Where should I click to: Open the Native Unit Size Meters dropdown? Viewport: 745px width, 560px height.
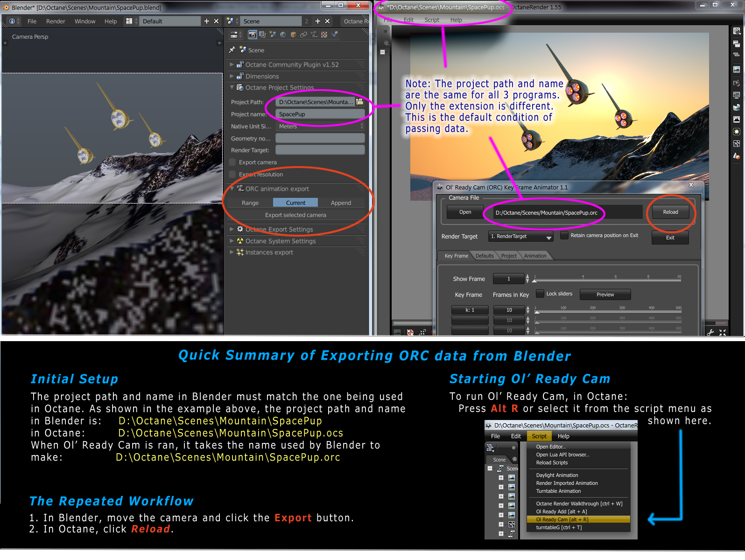pyautogui.click(x=320, y=126)
